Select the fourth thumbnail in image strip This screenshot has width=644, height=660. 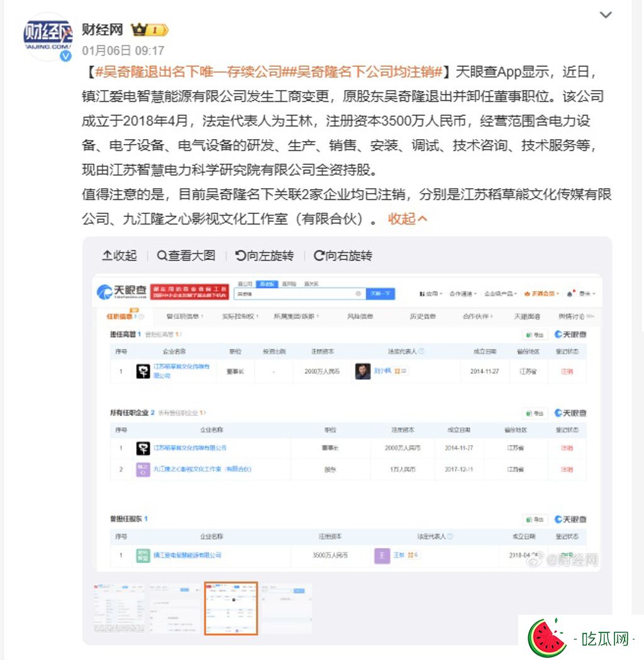point(286,608)
